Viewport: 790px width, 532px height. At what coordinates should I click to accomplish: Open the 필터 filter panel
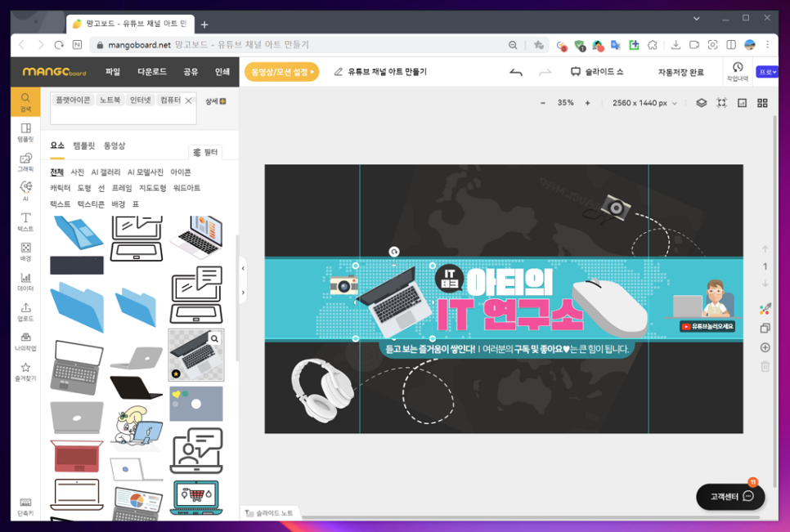click(205, 152)
